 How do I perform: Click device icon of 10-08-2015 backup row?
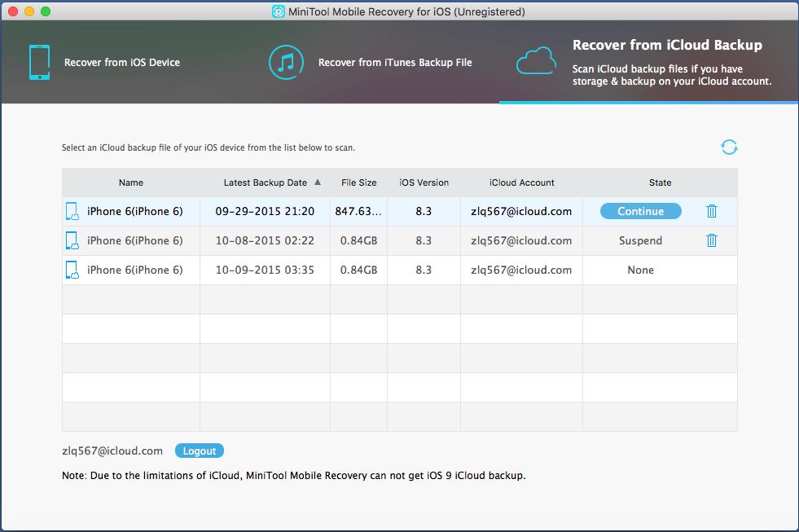(x=72, y=240)
